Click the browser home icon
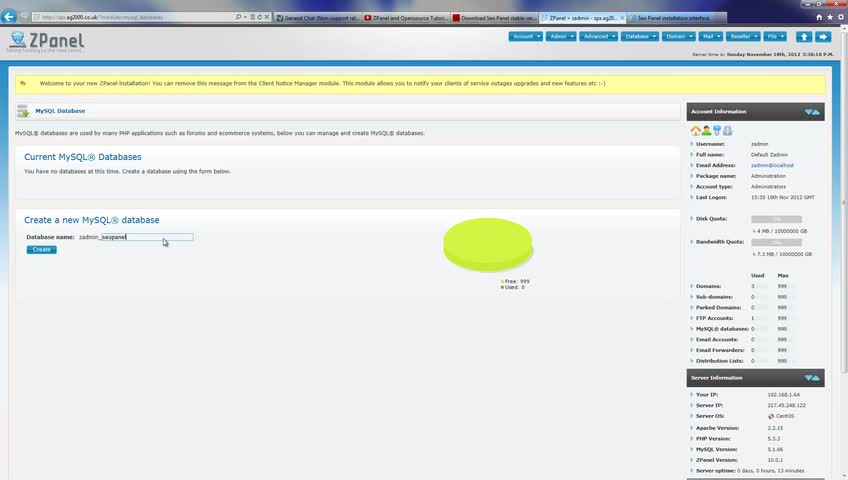 (819, 17)
